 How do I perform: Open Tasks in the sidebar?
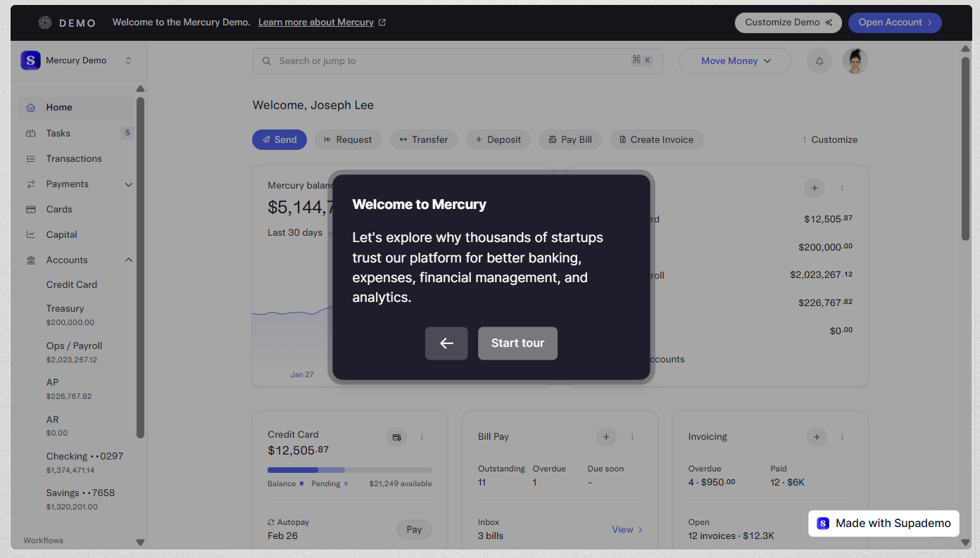76,133
